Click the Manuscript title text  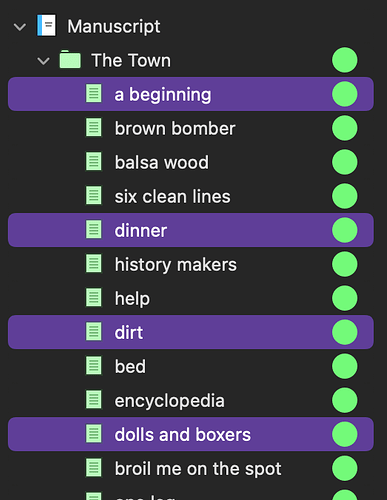click(x=114, y=26)
